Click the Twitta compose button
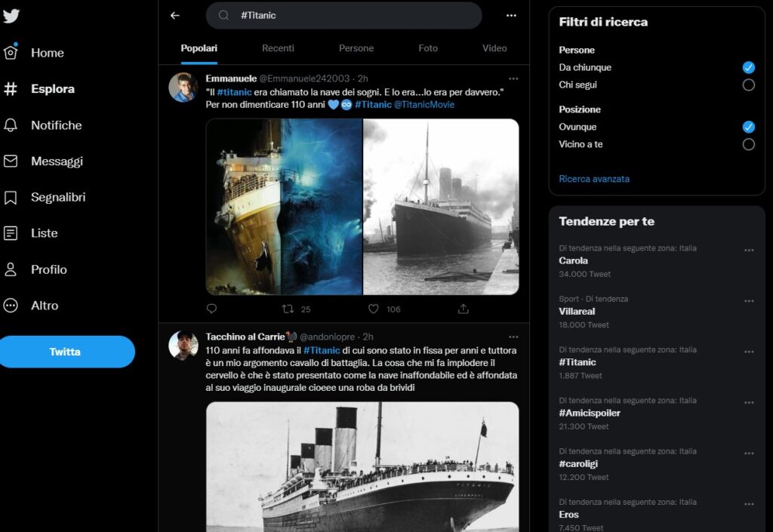Screen dimensions: 773x532 point(66,352)
